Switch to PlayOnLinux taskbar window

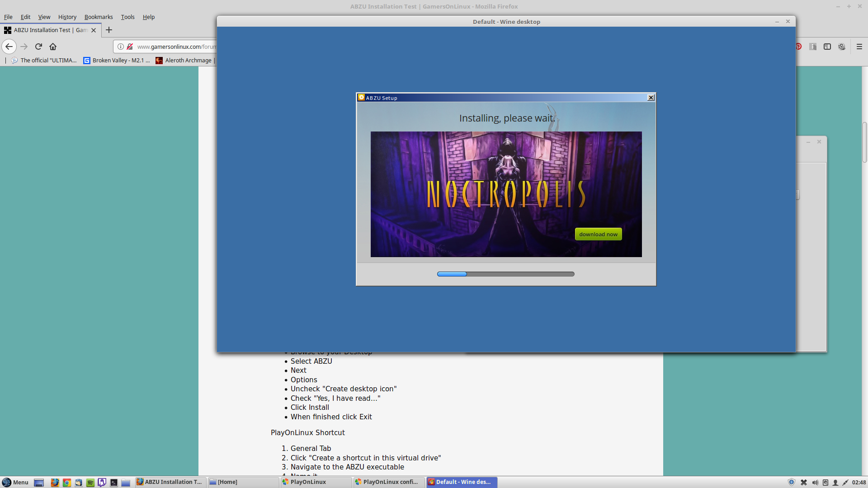pos(316,482)
